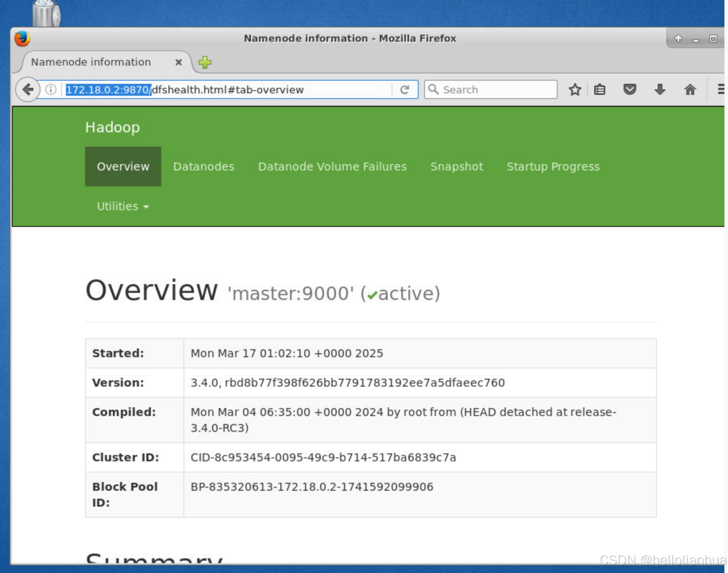Click the Firefox logo in title bar

[x=22, y=39]
